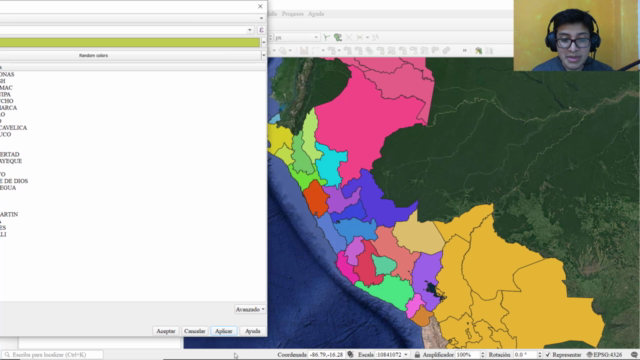Open renderer type dropdown at dialog top

(x=261, y=18)
